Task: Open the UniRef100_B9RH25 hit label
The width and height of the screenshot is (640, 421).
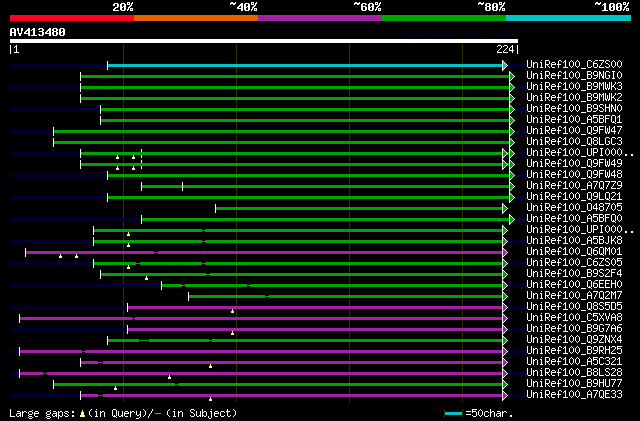Action: click(x=574, y=351)
